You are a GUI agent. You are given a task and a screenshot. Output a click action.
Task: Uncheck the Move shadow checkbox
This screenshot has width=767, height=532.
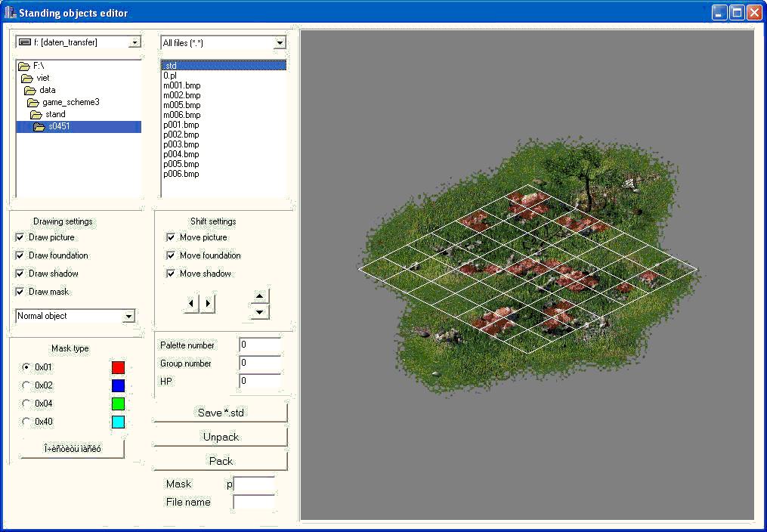pos(171,274)
